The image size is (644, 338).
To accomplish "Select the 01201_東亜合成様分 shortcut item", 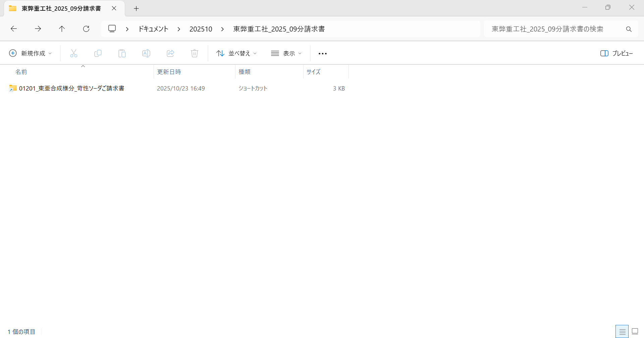I will pos(71,89).
